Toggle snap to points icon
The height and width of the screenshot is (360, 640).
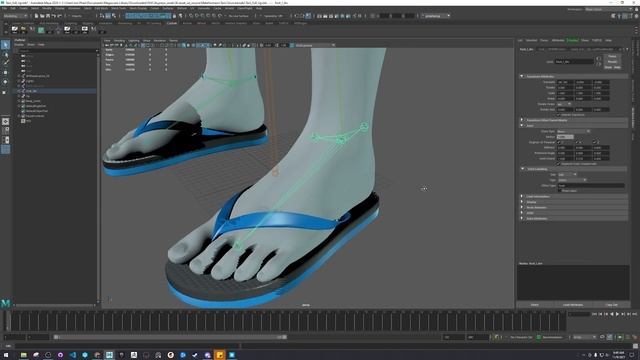(202, 16)
